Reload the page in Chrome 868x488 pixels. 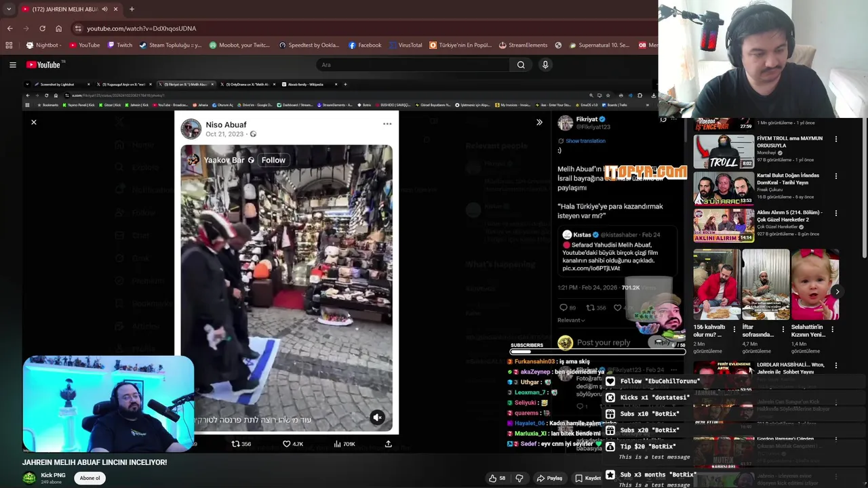pyautogui.click(x=42, y=28)
